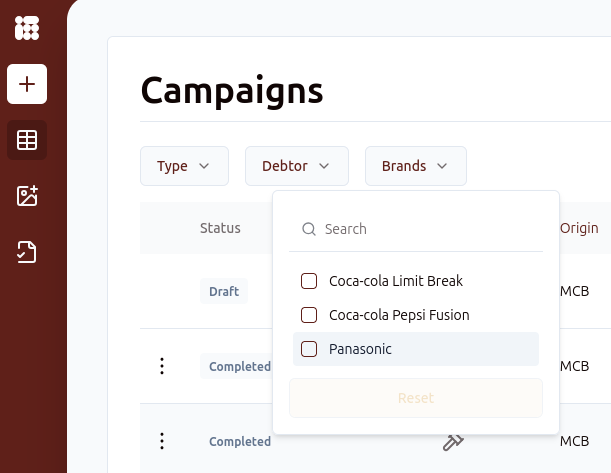Open three-dot menu for second Completed row
This screenshot has width=611, height=473.
pyautogui.click(x=162, y=441)
